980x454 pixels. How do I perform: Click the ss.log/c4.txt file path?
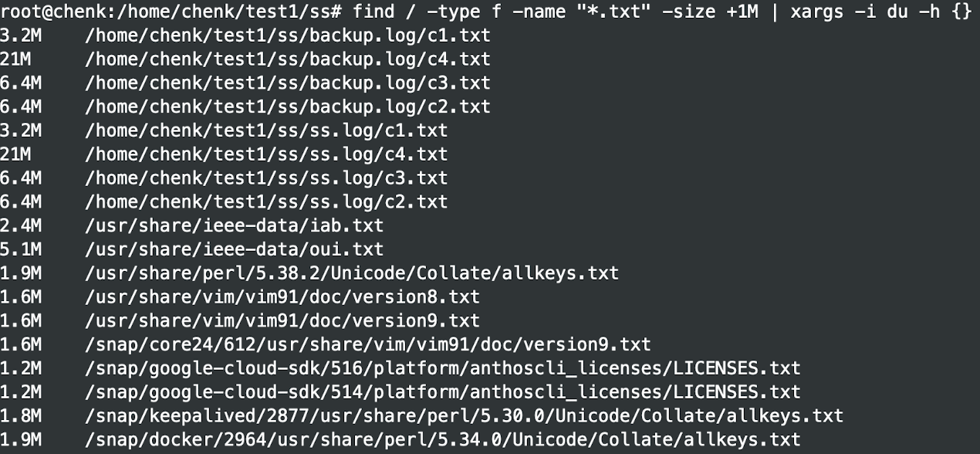tap(266, 154)
